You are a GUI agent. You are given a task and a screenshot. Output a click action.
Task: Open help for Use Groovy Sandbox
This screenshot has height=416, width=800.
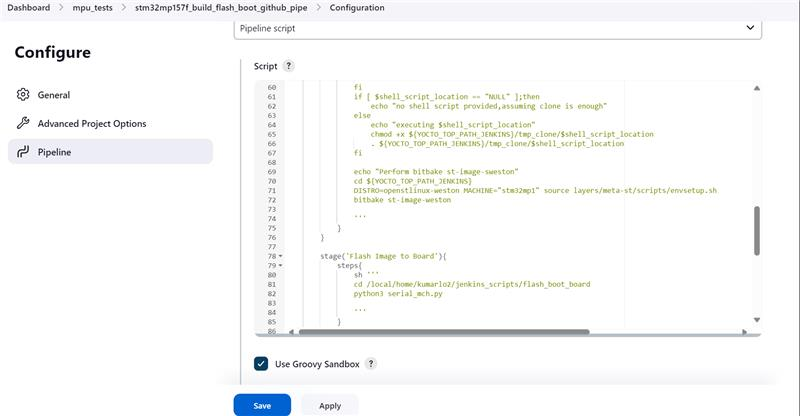tap(370, 364)
